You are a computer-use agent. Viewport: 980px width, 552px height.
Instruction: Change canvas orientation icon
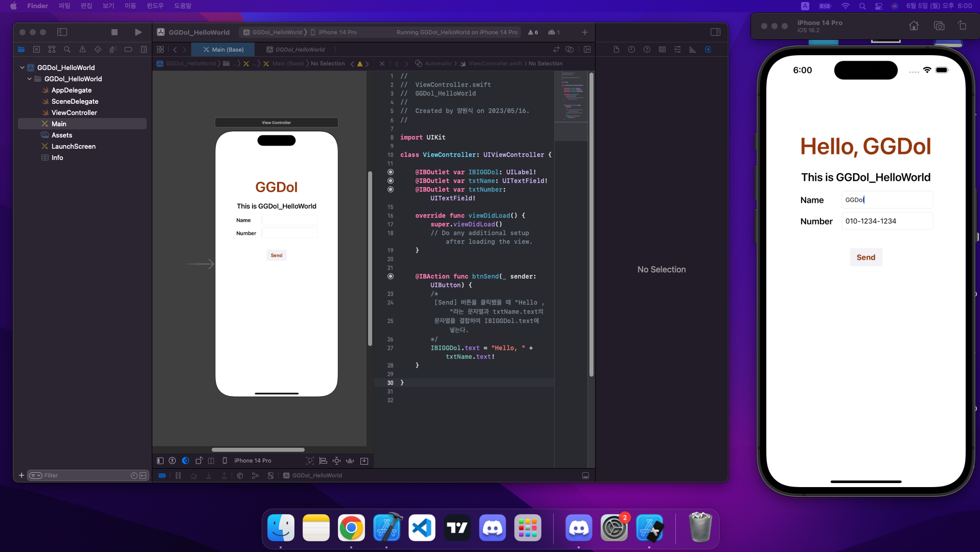[x=199, y=461]
